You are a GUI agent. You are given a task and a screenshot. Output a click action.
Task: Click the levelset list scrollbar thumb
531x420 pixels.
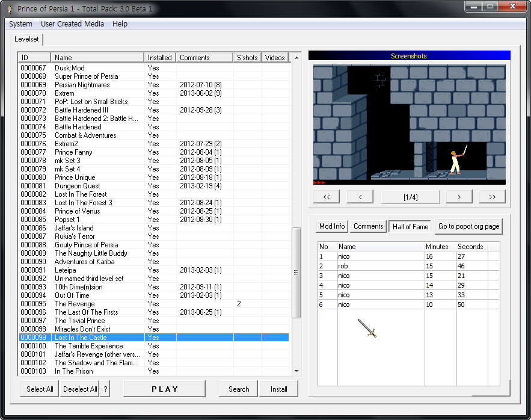[296, 273]
